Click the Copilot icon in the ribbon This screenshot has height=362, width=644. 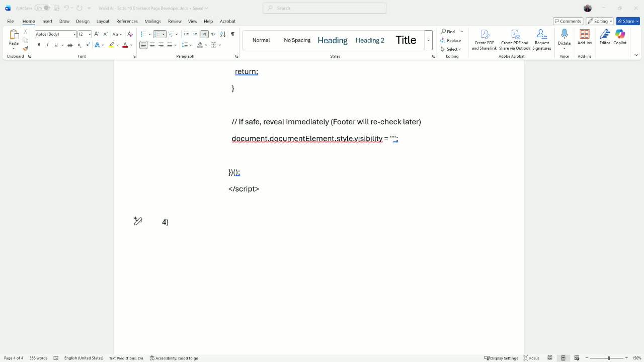point(620,37)
